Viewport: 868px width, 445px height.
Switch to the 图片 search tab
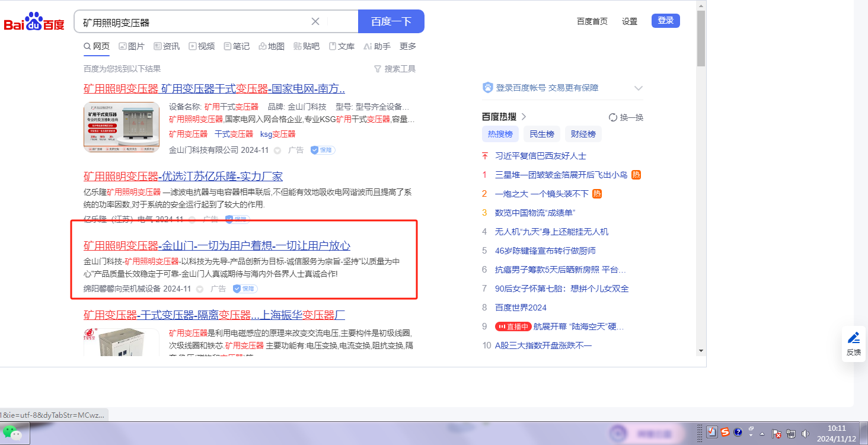pos(132,46)
